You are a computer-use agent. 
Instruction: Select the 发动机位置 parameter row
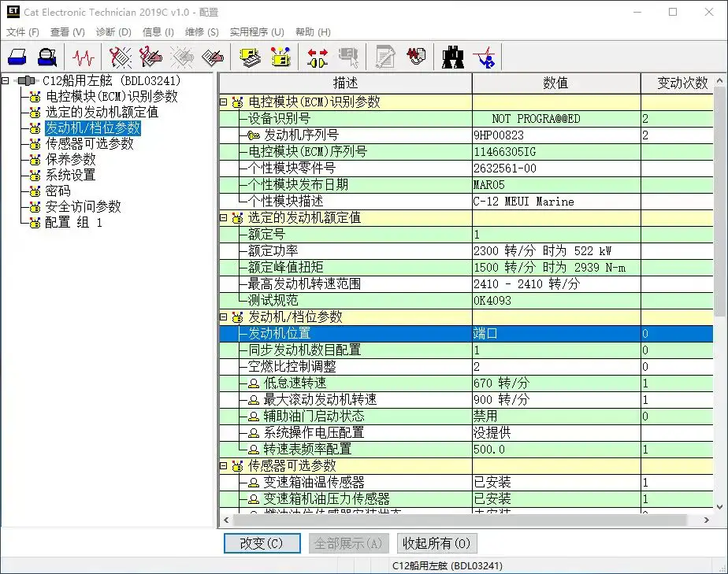tap(466, 334)
